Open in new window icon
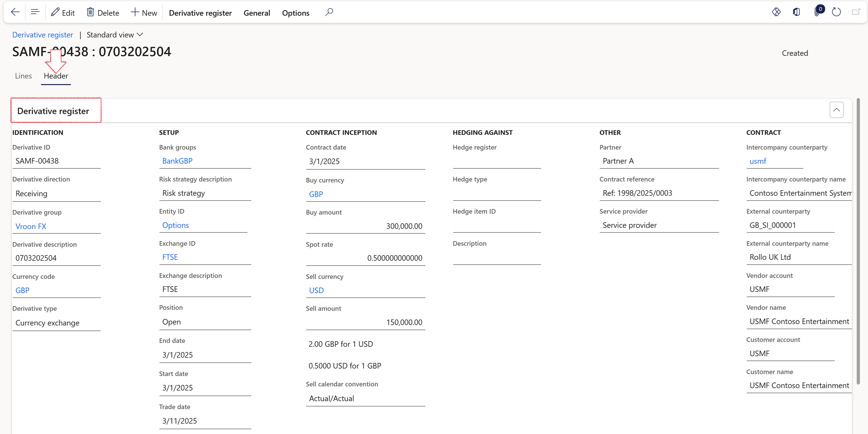 [x=856, y=12]
